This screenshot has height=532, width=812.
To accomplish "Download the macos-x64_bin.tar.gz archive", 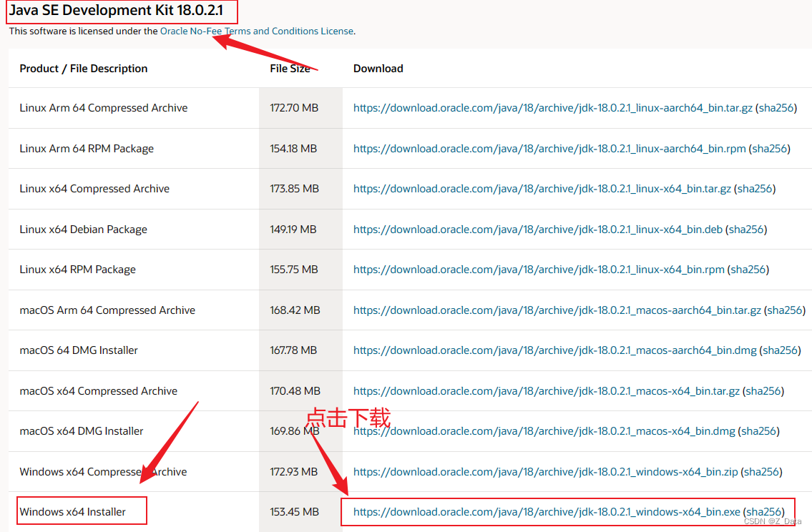I will pyautogui.click(x=547, y=390).
